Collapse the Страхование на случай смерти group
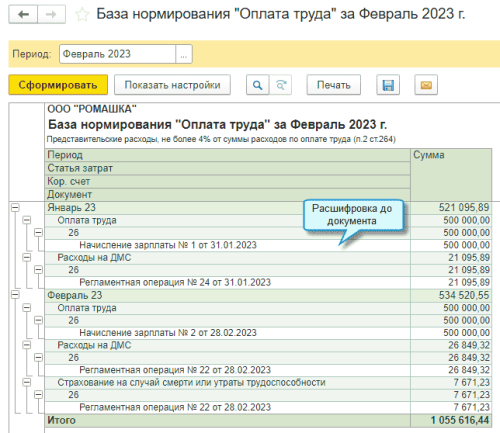Screen dimensions: 500x433 27,382
